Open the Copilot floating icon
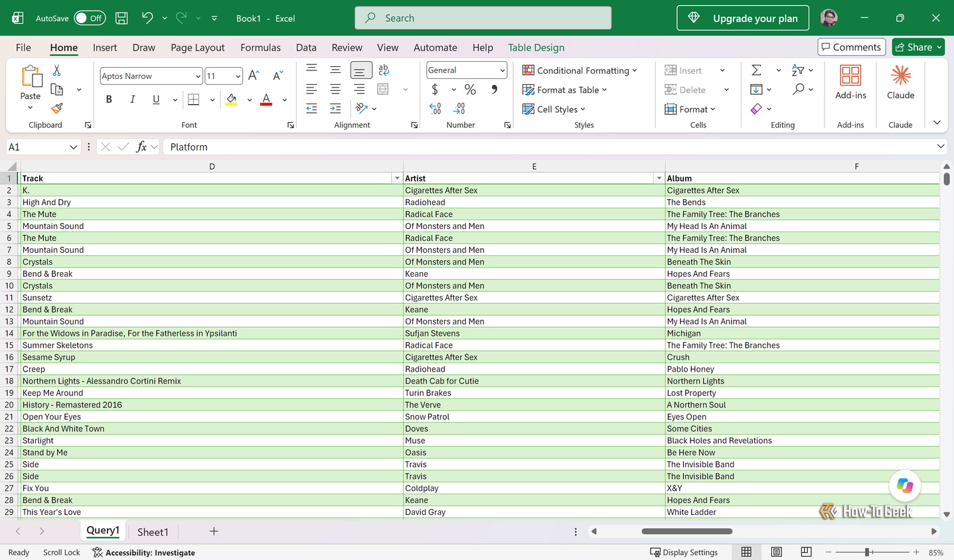Screen dimensions: 954x560 (905, 486)
